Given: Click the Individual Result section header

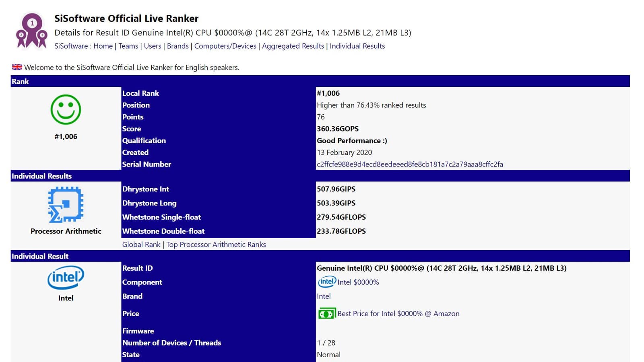Looking at the screenshot, I should [320, 256].
